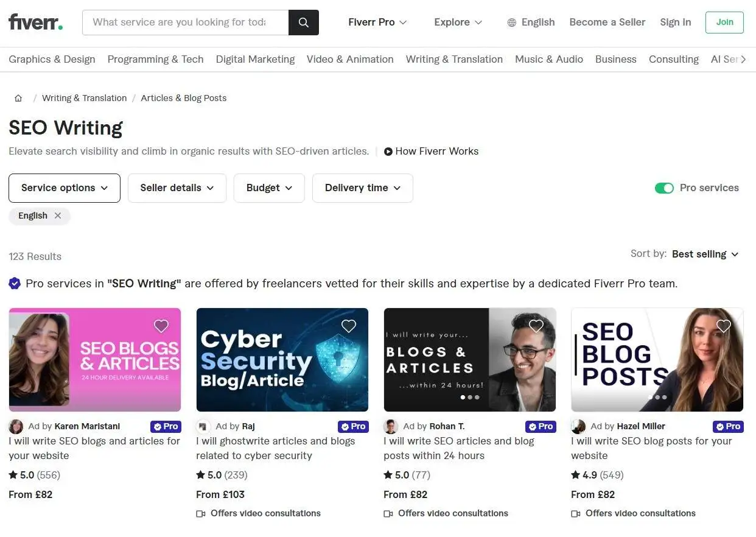This screenshot has height=537, width=756.
Task: Go to the Fiverr home logo
Action: pyautogui.click(x=35, y=23)
